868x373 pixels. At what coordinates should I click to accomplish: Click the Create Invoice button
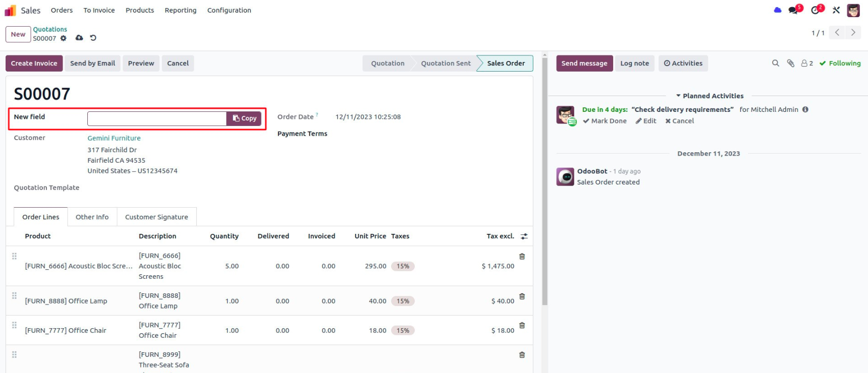pos(34,63)
